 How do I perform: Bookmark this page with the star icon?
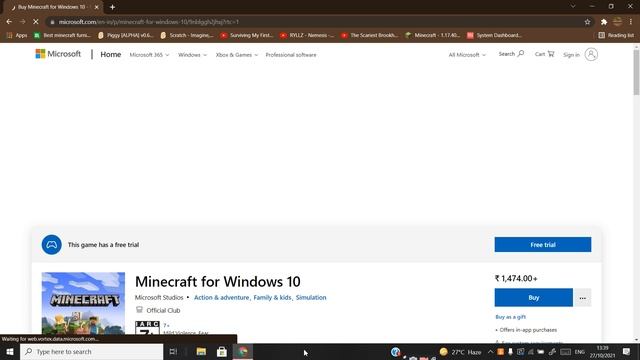pyautogui.click(x=587, y=22)
